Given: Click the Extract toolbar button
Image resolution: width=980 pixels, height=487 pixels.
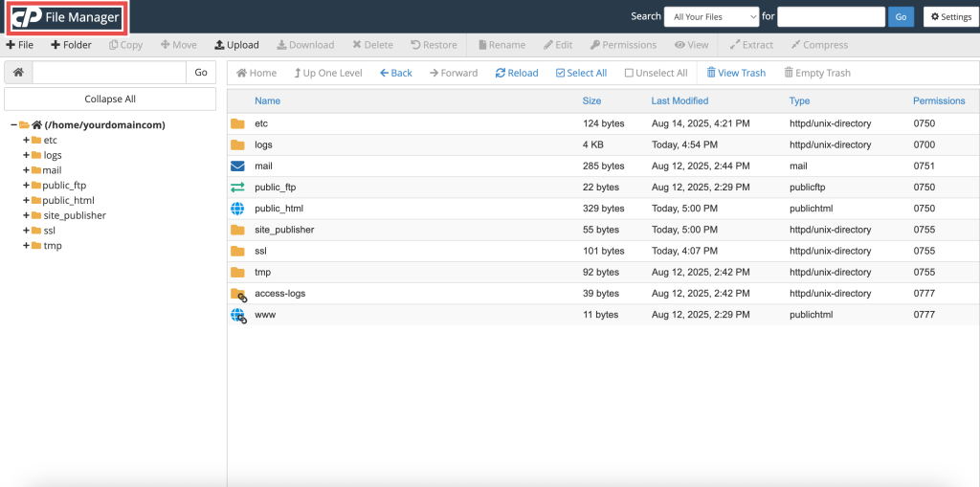Looking at the screenshot, I should pyautogui.click(x=751, y=45).
